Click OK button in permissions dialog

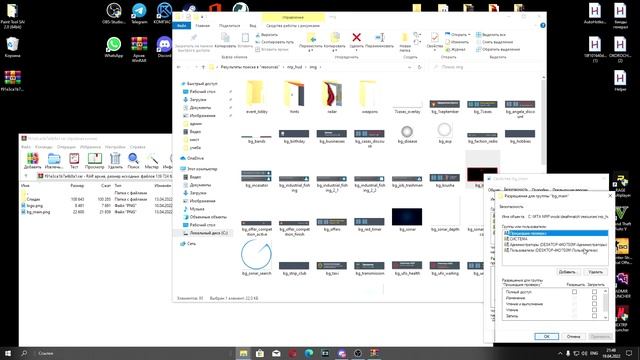(546, 336)
